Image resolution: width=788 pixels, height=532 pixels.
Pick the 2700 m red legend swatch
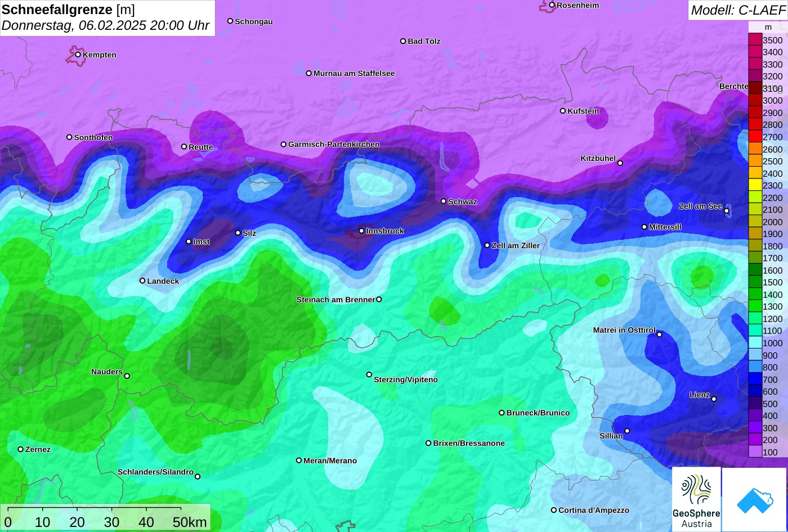(755, 137)
